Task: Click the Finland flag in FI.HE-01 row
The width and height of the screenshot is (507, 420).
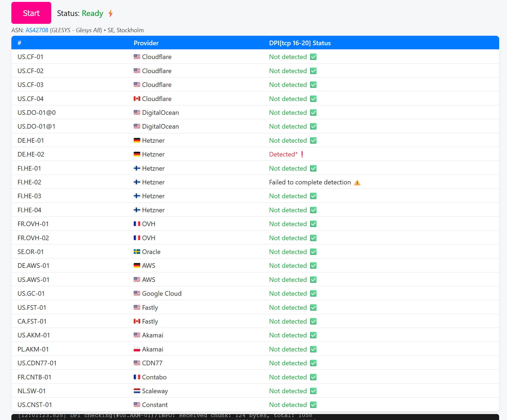Action: [x=137, y=168]
